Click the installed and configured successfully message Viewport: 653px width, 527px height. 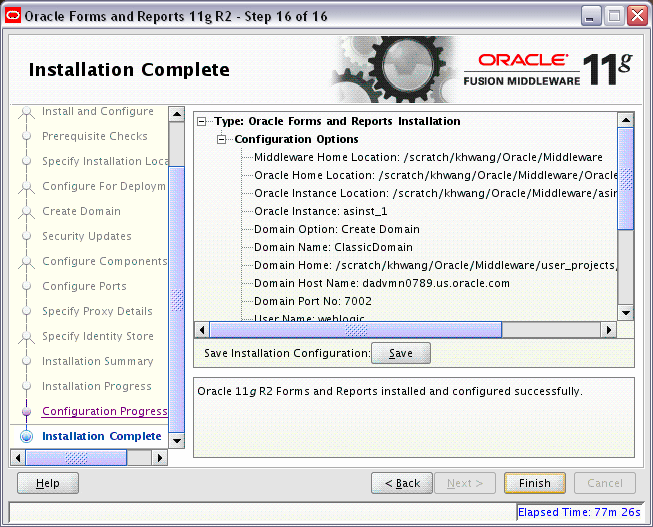[390, 392]
